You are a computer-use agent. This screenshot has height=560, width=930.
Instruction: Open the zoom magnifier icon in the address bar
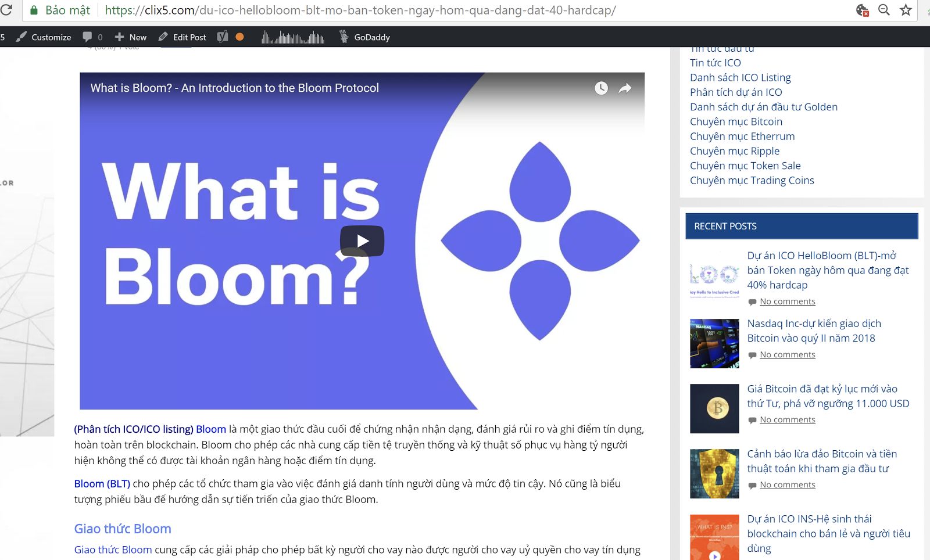[884, 10]
